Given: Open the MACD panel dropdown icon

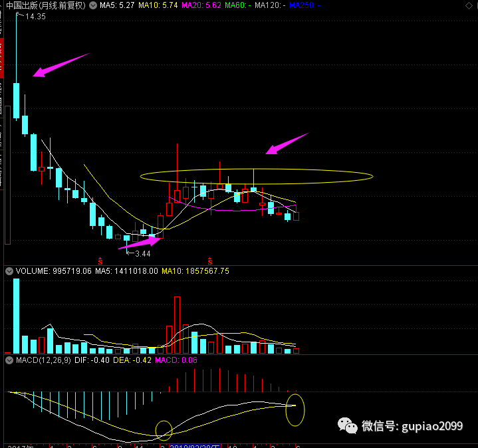Looking at the screenshot, I should (x=9, y=360).
